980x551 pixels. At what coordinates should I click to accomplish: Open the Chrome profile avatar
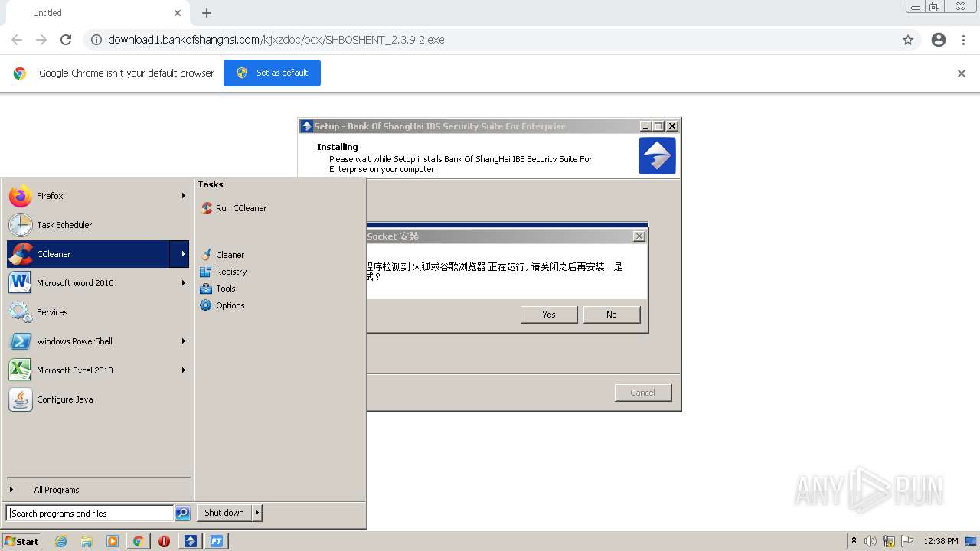pyautogui.click(x=939, y=40)
